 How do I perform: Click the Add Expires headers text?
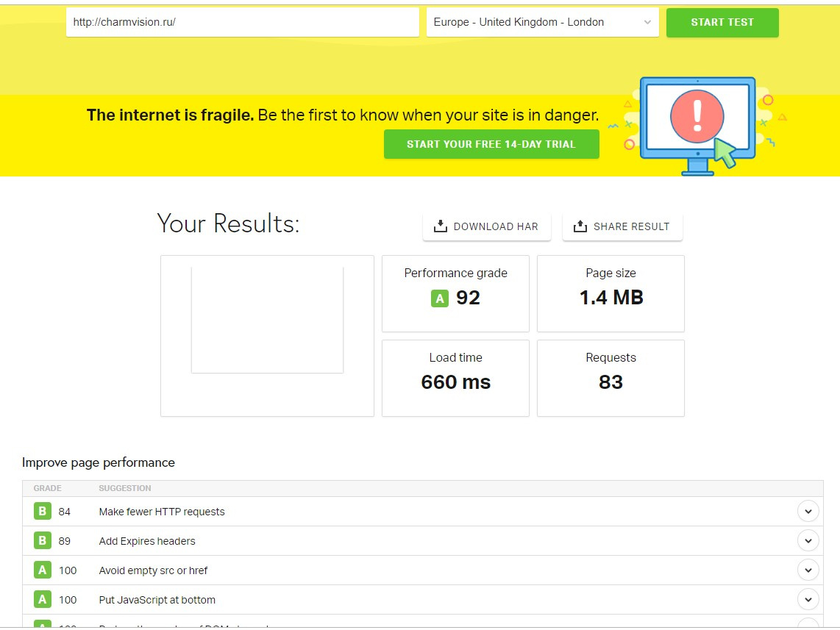point(147,541)
